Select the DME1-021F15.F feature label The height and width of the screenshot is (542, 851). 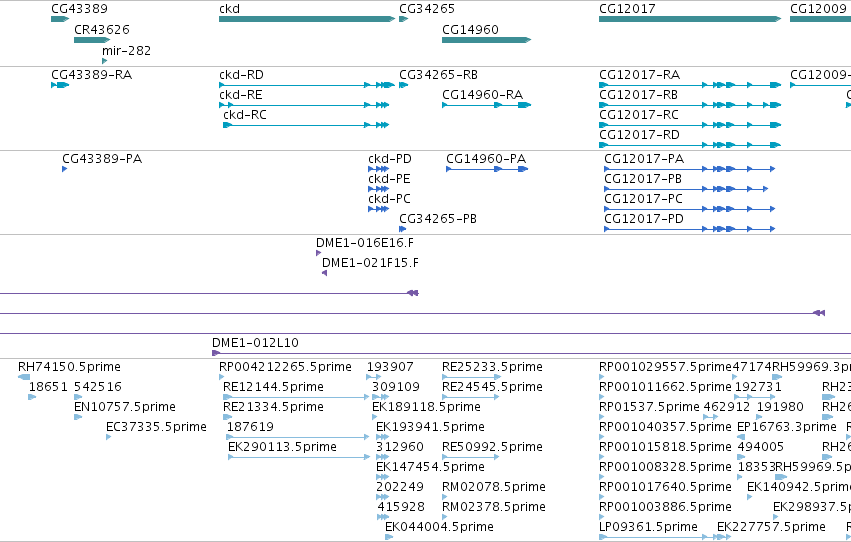click(x=370, y=263)
